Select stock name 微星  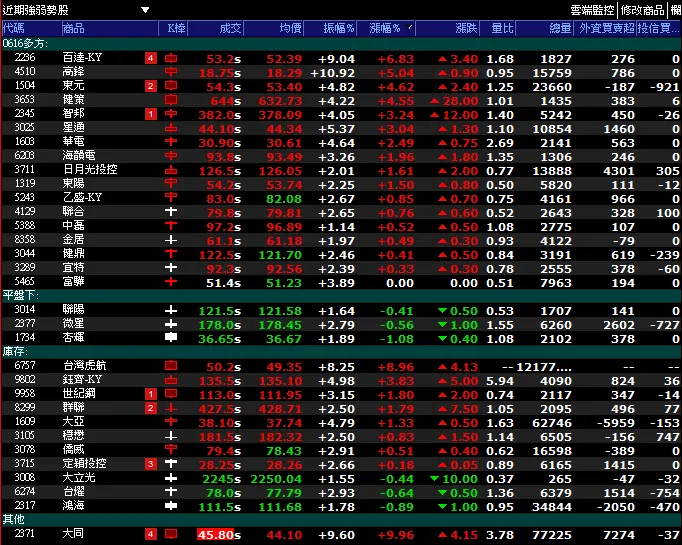[x=74, y=324]
